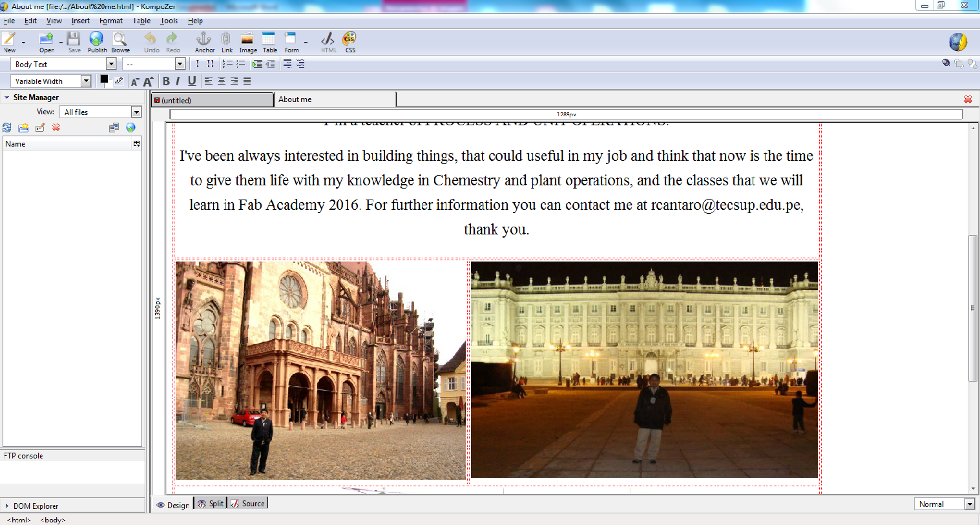This screenshot has height=525, width=980.
Task: Apply strong emphasis with double exclamation icon
Action: [x=211, y=64]
